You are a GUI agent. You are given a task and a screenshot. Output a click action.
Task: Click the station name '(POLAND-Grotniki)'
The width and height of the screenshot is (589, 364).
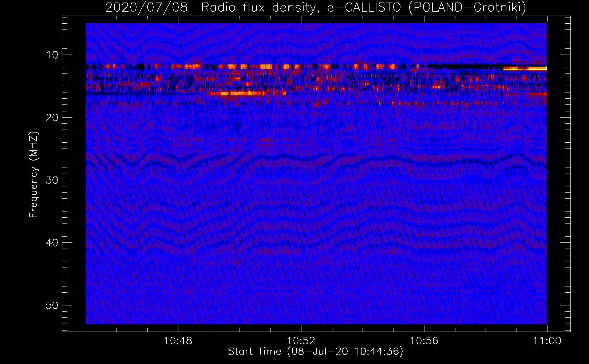tap(467, 8)
